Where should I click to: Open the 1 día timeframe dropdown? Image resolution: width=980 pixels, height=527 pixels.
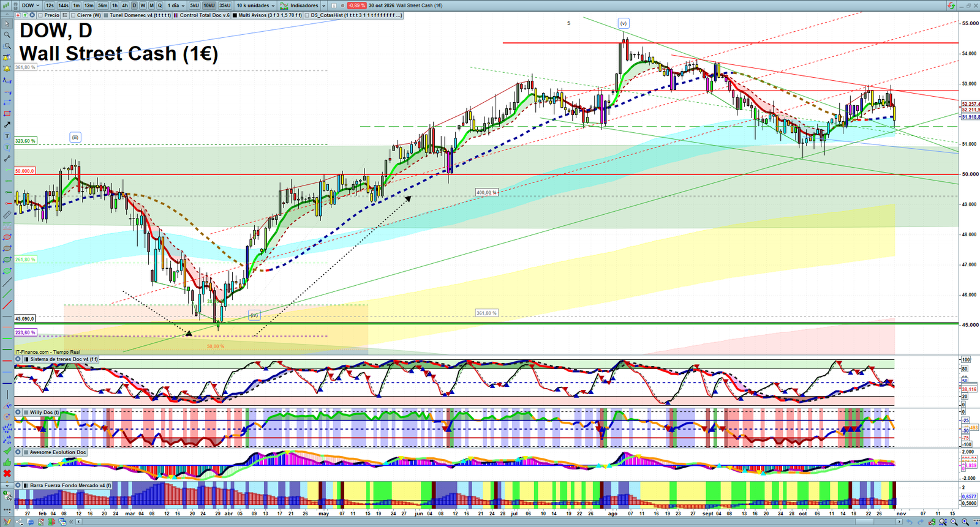(x=176, y=6)
